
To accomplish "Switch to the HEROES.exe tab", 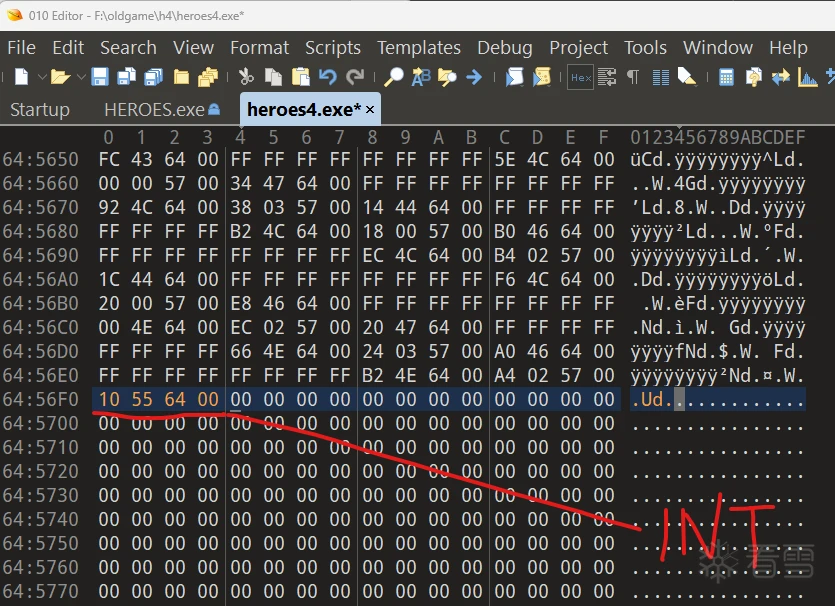I will tap(154, 110).
